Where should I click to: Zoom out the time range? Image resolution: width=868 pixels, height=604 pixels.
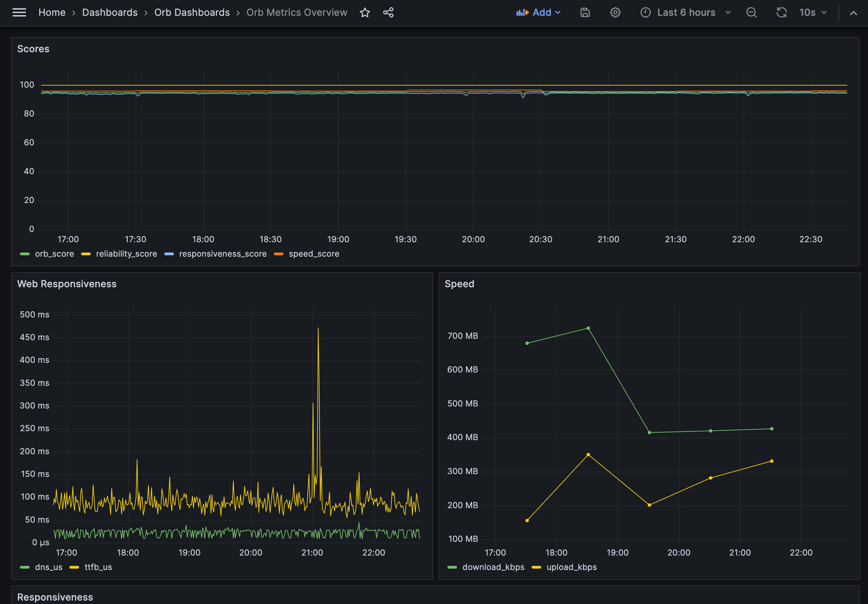pyautogui.click(x=751, y=12)
